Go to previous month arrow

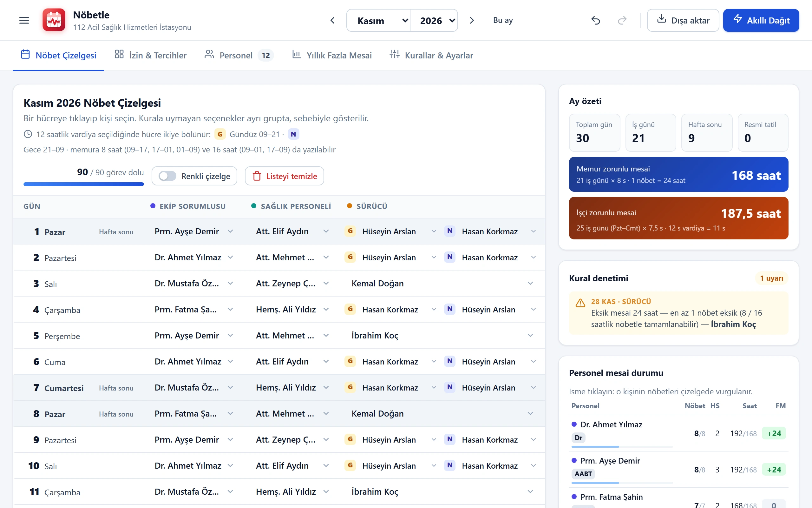pos(332,21)
